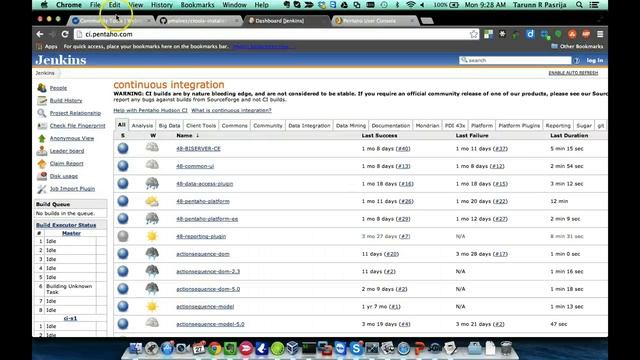The height and width of the screenshot is (360, 640).
Task: Click the log in link
Action: click(x=595, y=60)
